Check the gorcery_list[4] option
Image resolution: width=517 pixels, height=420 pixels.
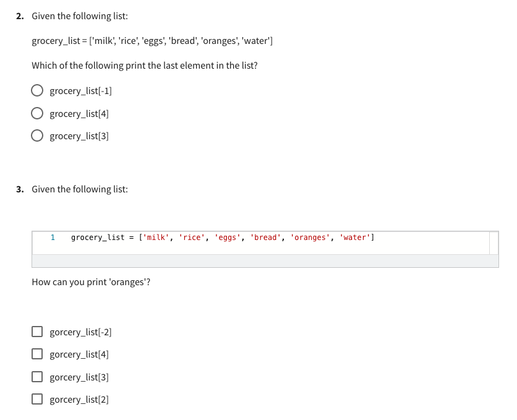pyautogui.click(x=37, y=354)
